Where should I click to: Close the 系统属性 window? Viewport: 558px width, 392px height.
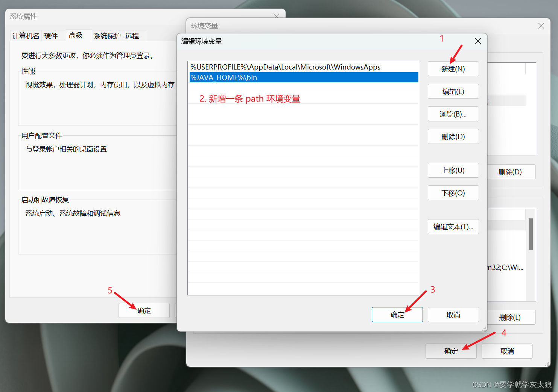[x=276, y=16]
